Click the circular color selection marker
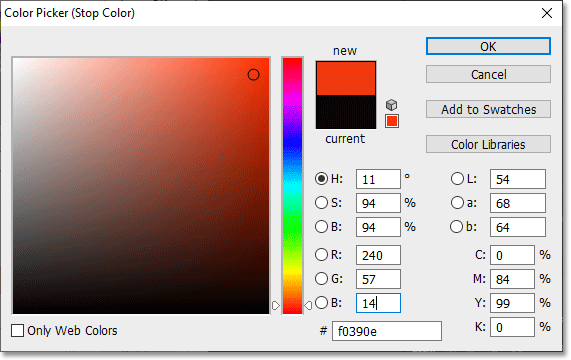Viewport: 571px width, 360px height. [253, 75]
